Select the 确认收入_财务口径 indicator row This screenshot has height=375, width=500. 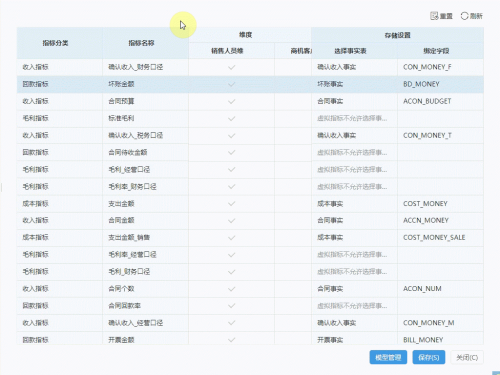(x=250, y=67)
